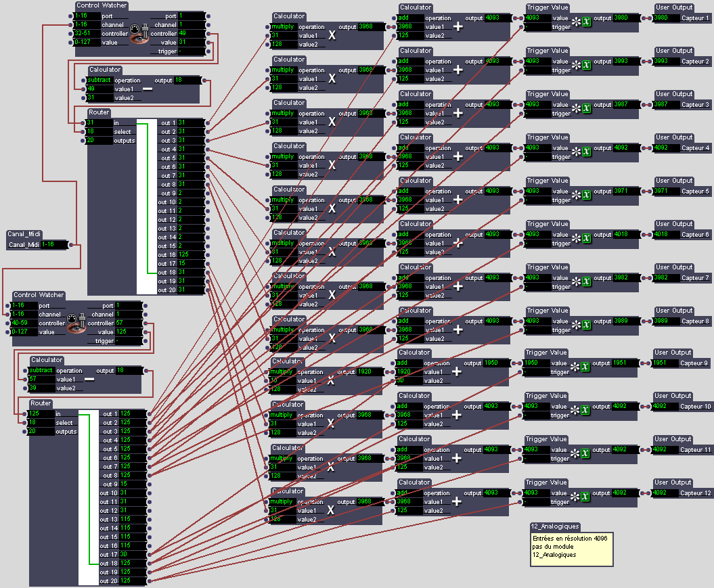Click the Trigger Value icon with output 3971
This screenshot has height=588, width=714.
click(581, 196)
